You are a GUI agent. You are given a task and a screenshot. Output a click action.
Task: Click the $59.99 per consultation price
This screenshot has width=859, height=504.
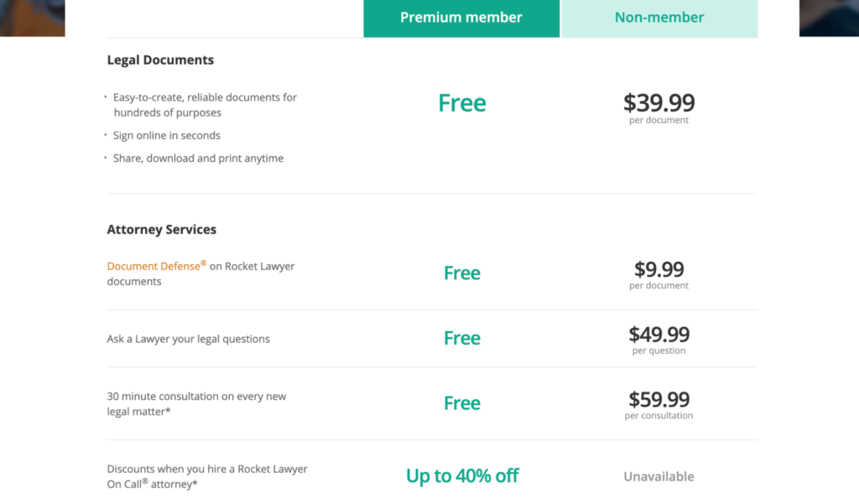pos(659,405)
